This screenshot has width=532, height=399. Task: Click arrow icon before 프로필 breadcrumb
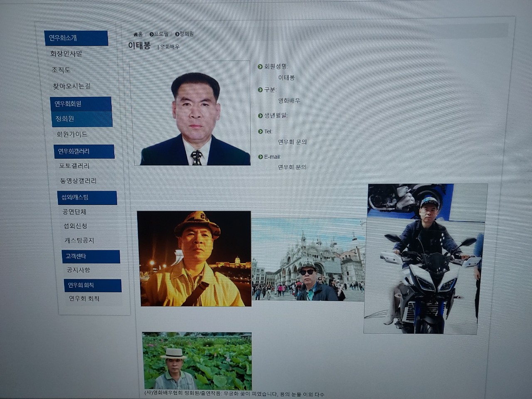click(152, 34)
